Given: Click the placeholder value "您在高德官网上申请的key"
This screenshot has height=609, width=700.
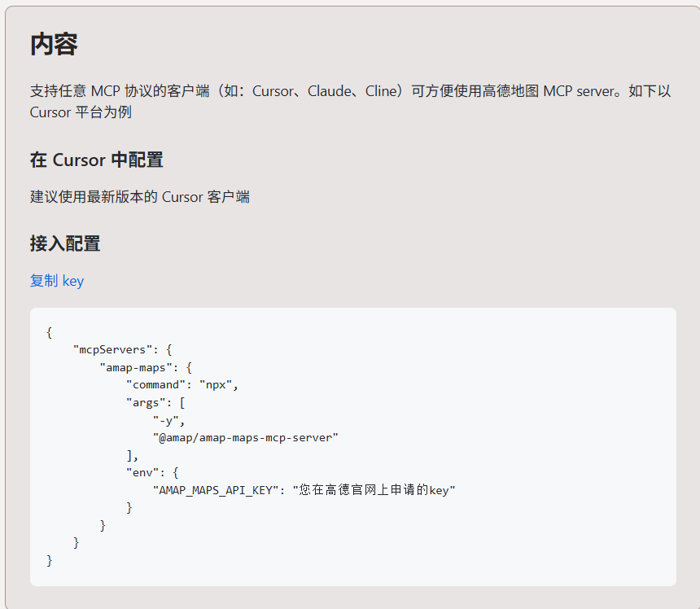Looking at the screenshot, I should click(x=374, y=490).
